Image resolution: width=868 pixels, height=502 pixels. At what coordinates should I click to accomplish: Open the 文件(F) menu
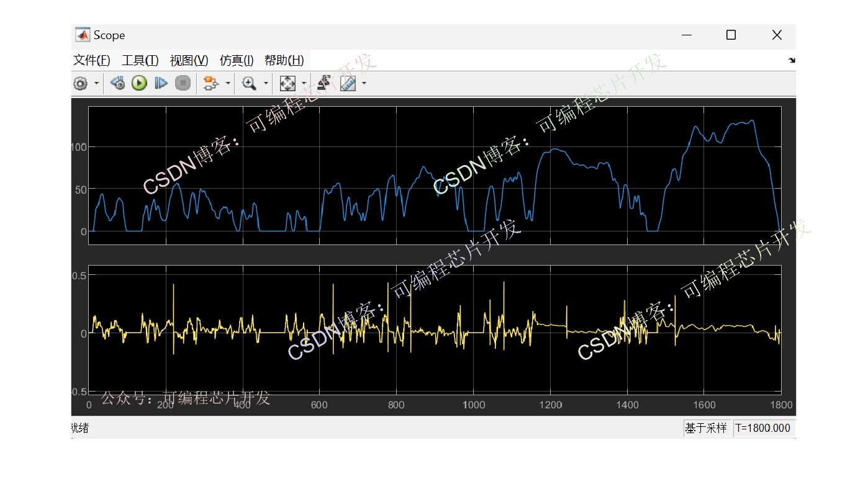click(91, 60)
